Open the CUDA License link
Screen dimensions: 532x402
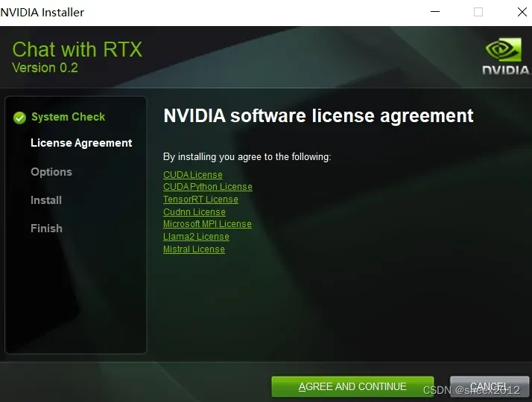pyautogui.click(x=193, y=174)
